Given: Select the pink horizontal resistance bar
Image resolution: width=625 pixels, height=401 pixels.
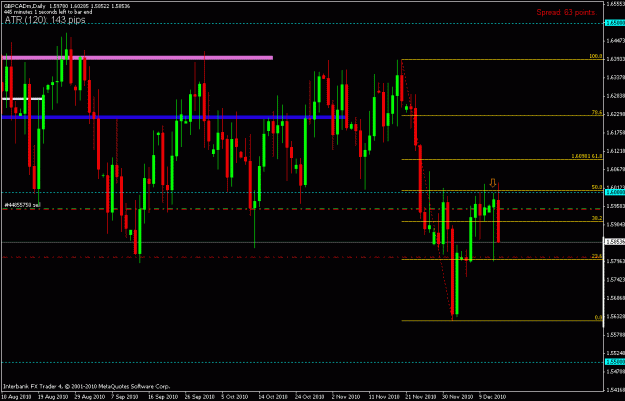Looking at the screenshot, I should click(137, 58).
